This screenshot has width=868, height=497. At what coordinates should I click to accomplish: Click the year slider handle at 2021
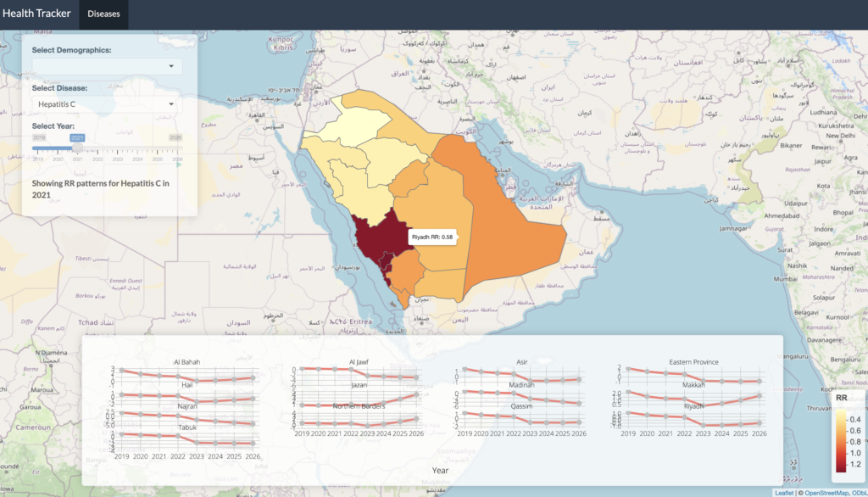click(x=77, y=148)
